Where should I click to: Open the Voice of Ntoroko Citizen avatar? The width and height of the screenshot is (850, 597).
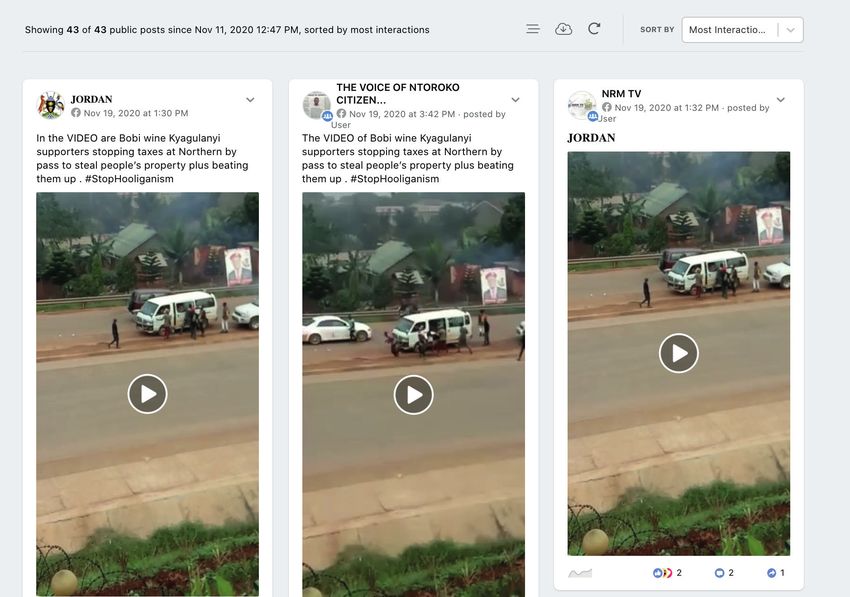point(316,105)
